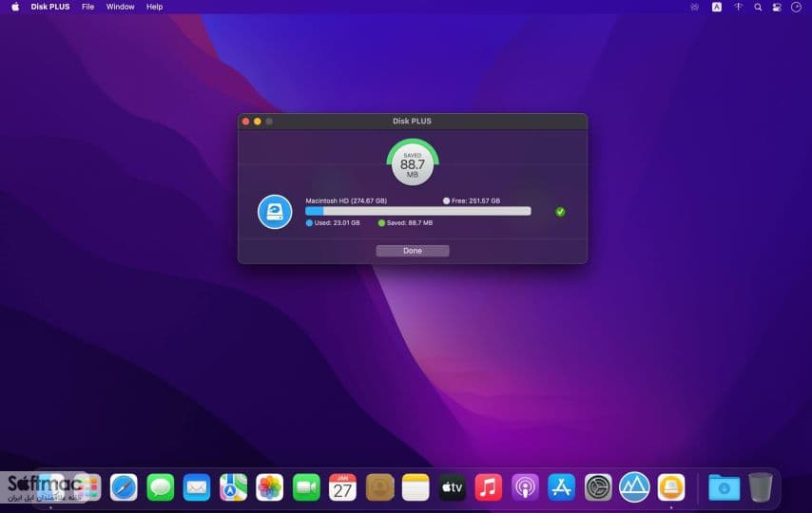Open the File menu
This screenshot has width=812, height=513.
tap(88, 7)
